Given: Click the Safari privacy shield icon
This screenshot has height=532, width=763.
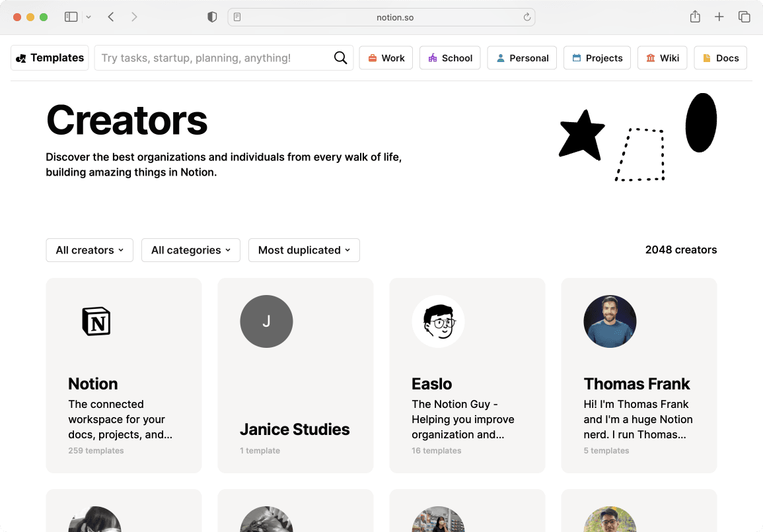Looking at the screenshot, I should coord(212,17).
